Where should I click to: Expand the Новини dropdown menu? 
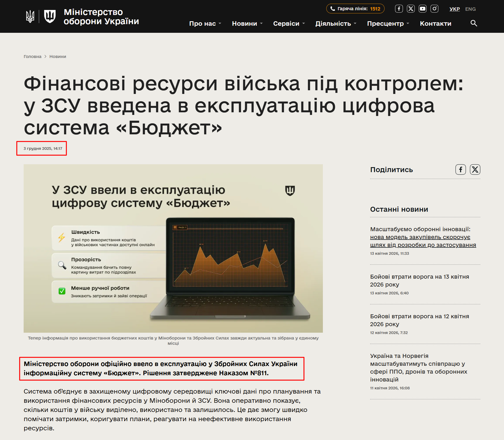(x=247, y=24)
